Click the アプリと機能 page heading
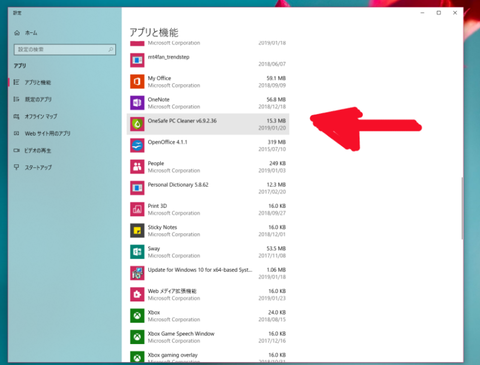480x365 pixels. pos(154,32)
